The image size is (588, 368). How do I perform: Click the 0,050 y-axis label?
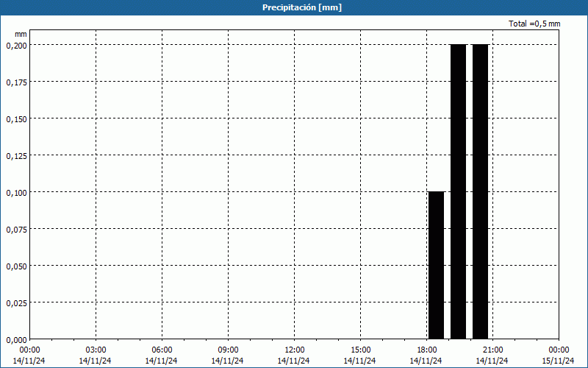coord(16,266)
